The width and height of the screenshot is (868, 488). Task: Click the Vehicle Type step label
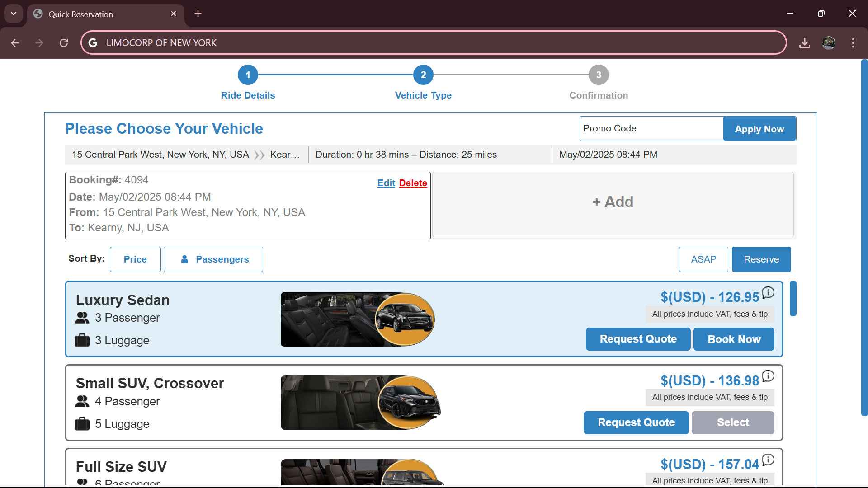[x=423, y=95]
